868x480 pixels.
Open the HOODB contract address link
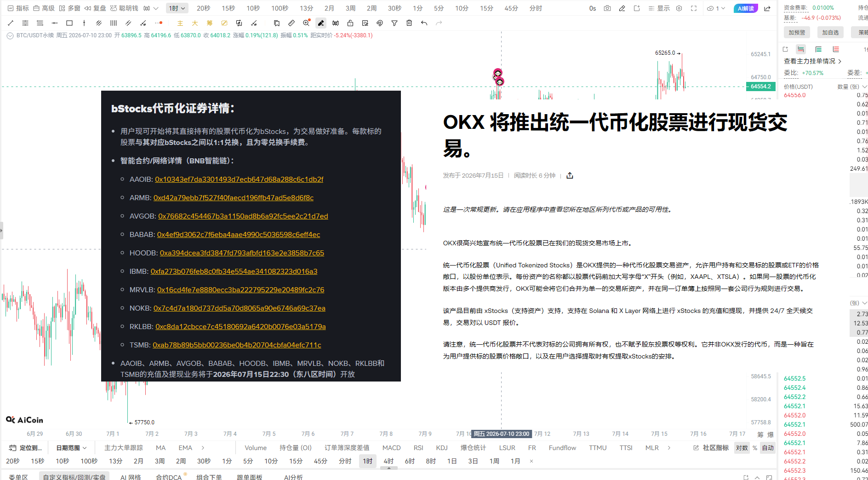(242, 253)
